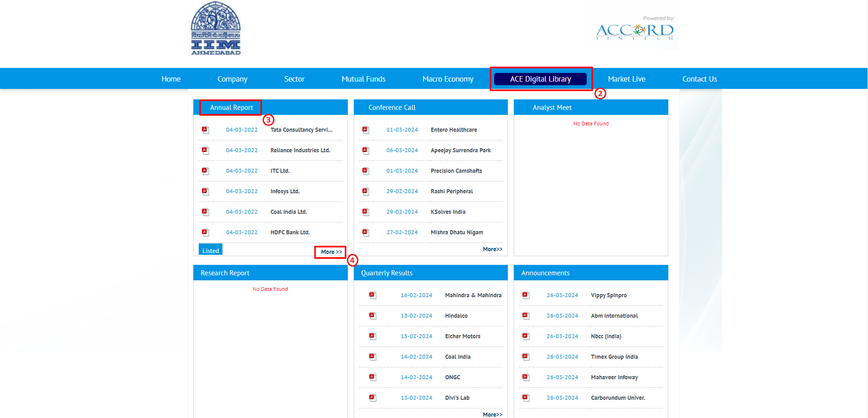Open PDF icon for Infosys Ltd. annual report
The image size is (868, 418).
coord(205,191)
